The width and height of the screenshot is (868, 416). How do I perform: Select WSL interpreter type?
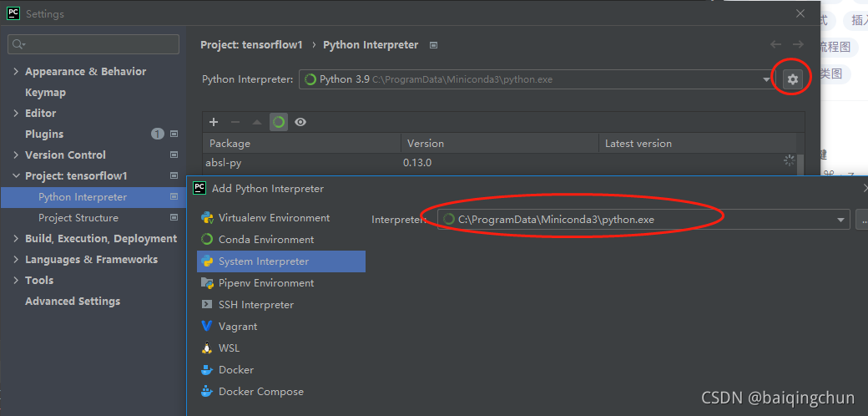coord(281,348)
